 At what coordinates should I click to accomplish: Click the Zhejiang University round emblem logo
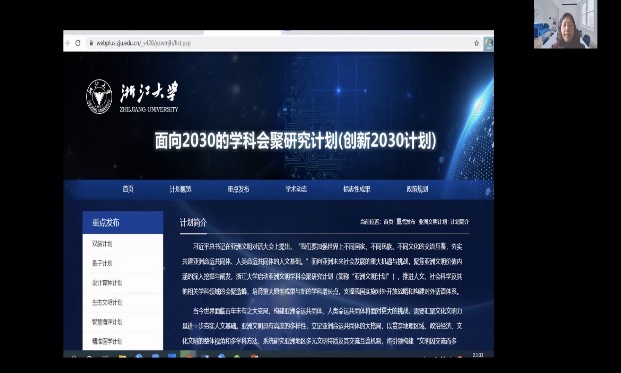click(99, 96)
